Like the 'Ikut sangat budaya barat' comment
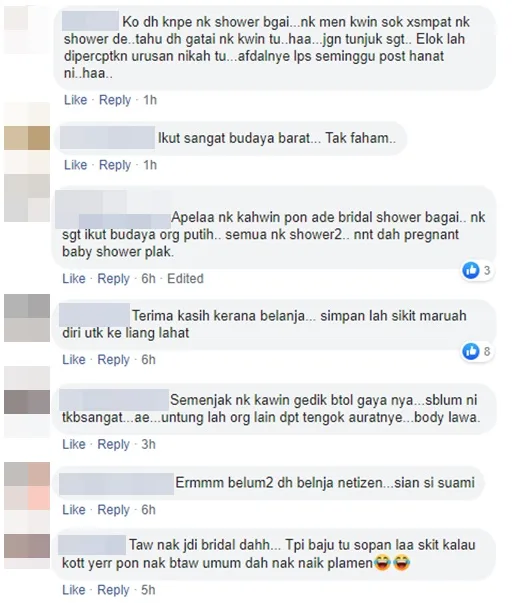Viewport: 532px width, 603px height. [75, 165]
